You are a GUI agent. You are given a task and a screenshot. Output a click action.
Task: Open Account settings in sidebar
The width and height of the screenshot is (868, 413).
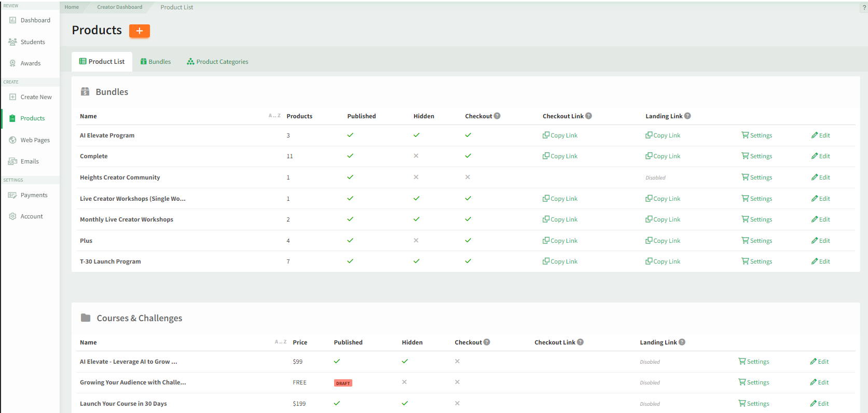coord(26,216)
